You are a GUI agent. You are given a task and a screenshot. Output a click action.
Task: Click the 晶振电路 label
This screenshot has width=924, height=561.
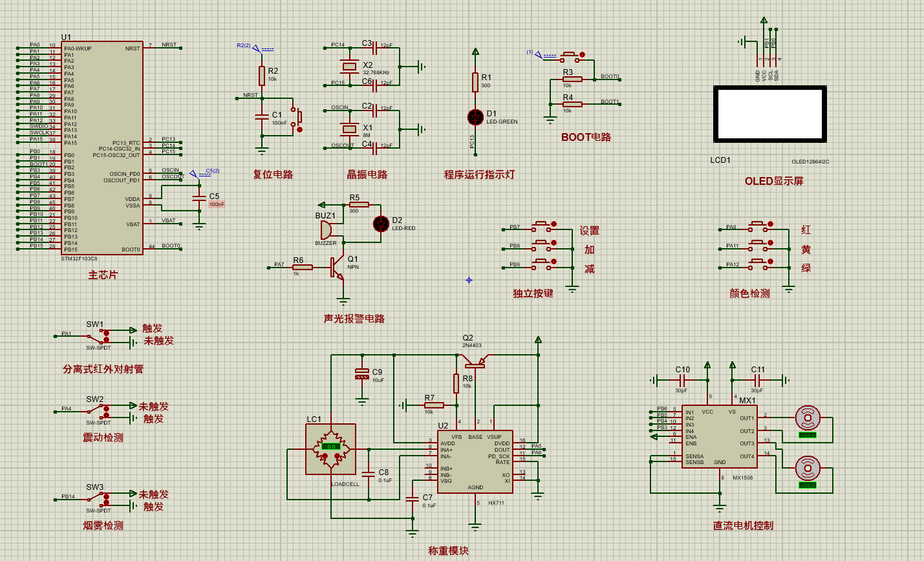click(x=367, y=175)
